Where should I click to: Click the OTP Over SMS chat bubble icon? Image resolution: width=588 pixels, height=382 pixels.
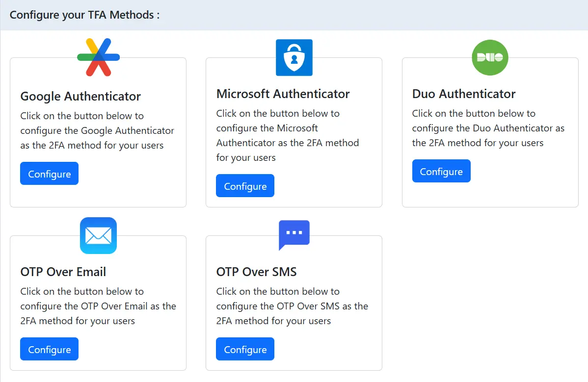point(294,235)
